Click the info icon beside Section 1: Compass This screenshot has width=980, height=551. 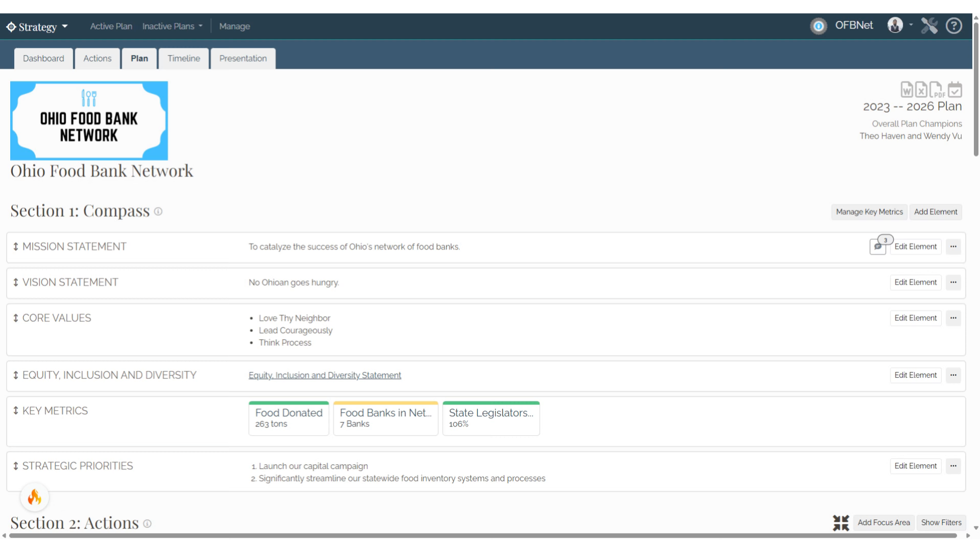pos(158,212)
